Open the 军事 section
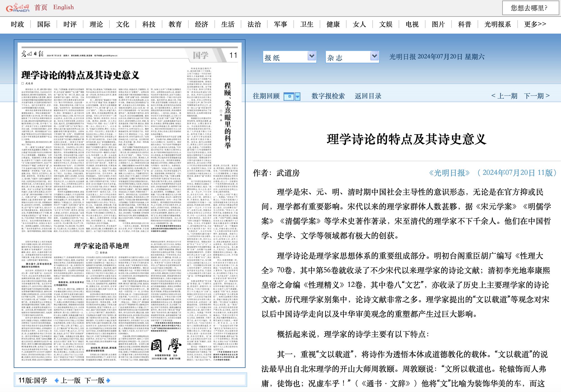The image size is (561, 392). click(280, 24)
